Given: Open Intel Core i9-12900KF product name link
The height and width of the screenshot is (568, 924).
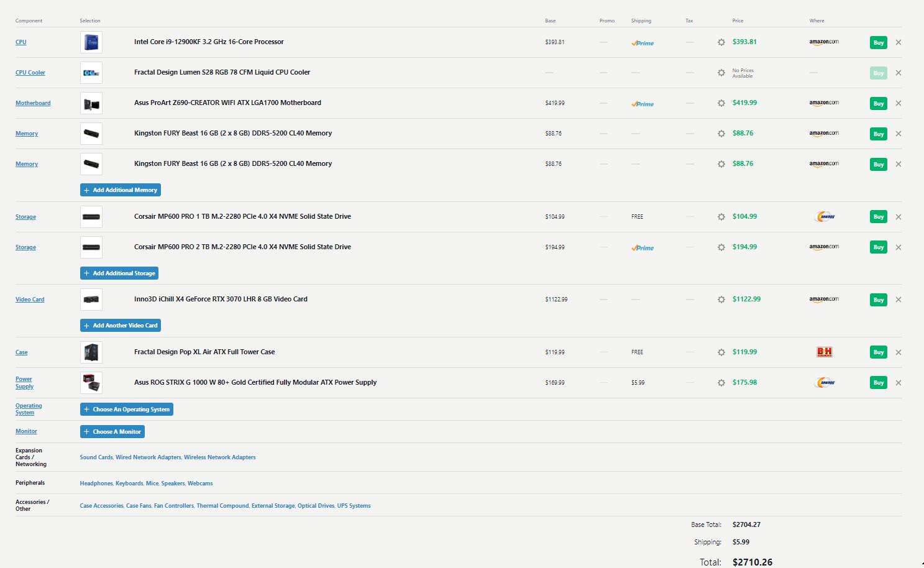Looking at the screenshot, I should coord(209,42).
